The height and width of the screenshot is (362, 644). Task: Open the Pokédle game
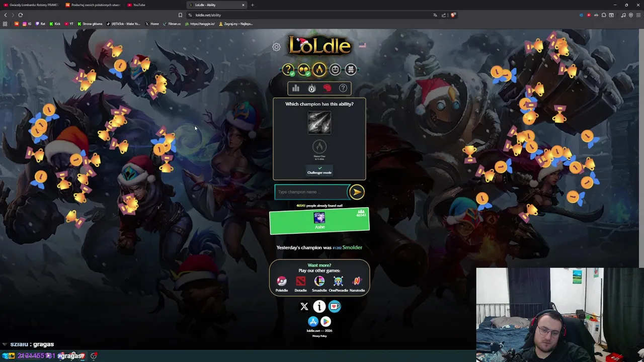[x=282, y=284]
